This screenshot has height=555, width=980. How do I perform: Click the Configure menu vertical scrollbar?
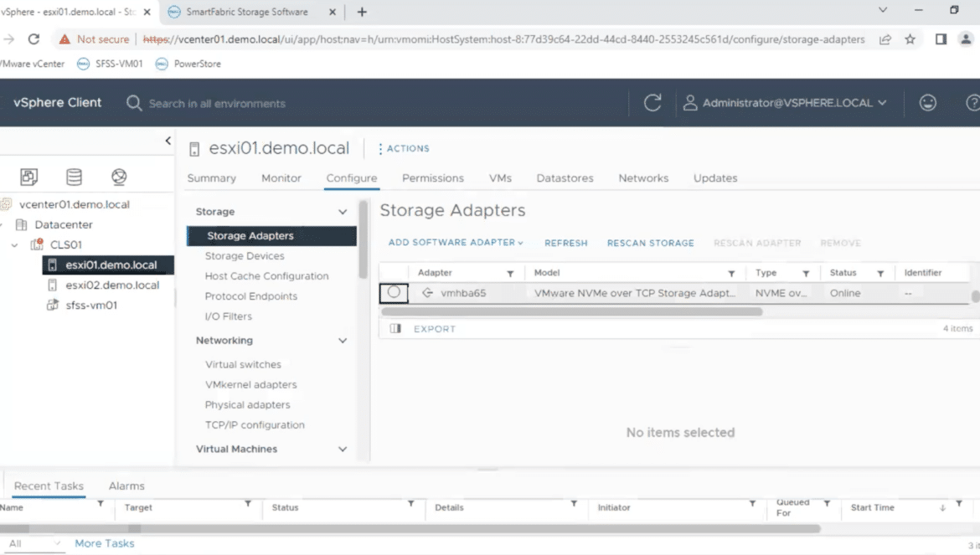pyautogui.click(x=364, y=239)
